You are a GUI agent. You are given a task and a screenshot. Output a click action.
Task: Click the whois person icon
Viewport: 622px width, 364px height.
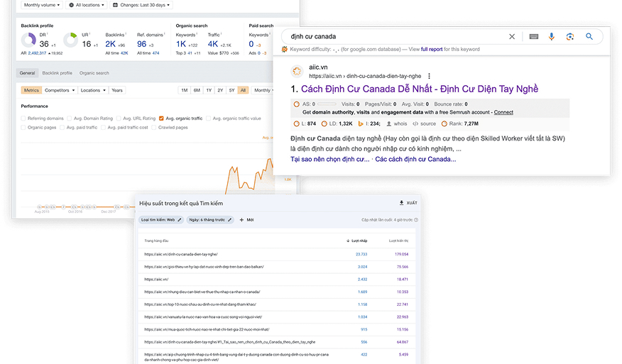coord(389,123)
